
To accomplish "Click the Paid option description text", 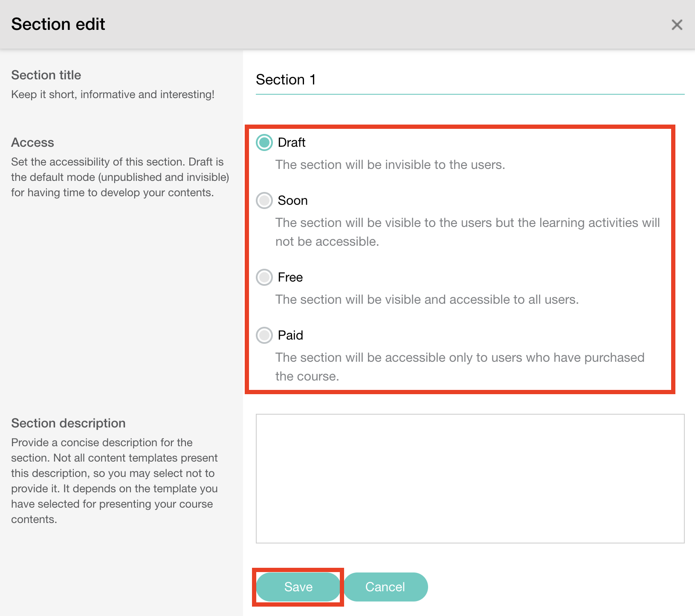I will pyautogui.click(x=460, y=367).
